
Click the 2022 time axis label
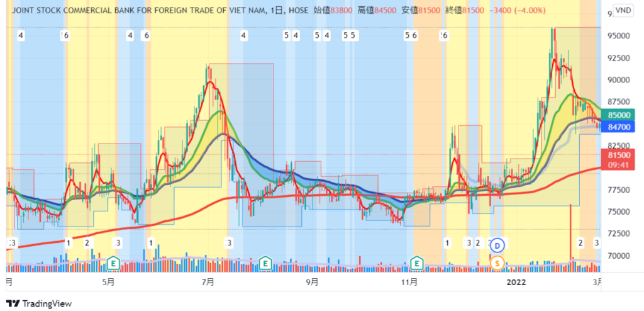click(516, 282)
